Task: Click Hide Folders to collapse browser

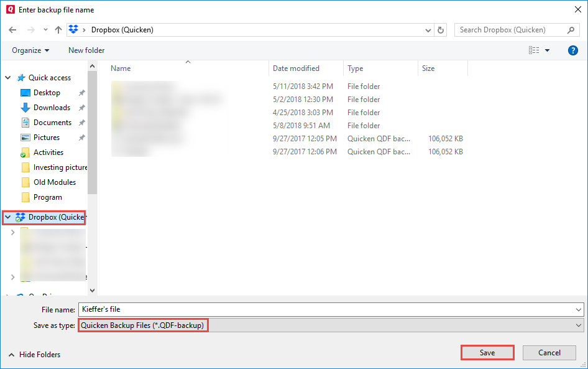Action: click(35, 355)
